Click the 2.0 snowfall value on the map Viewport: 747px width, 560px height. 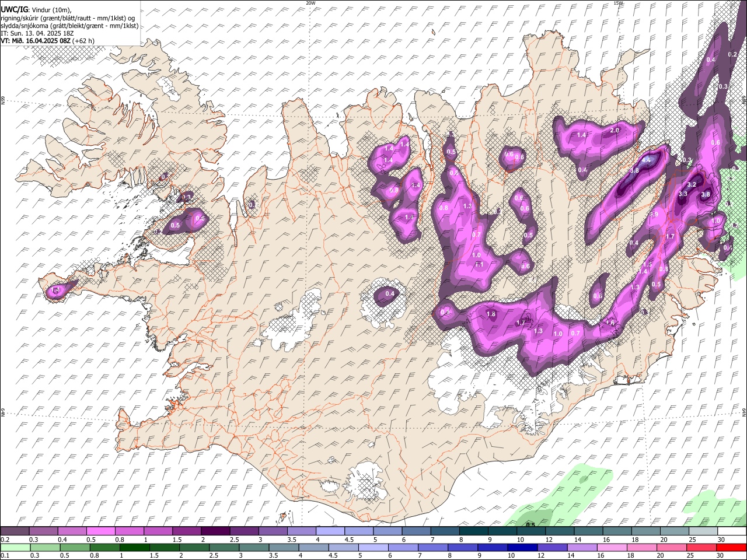click(615, 131)
